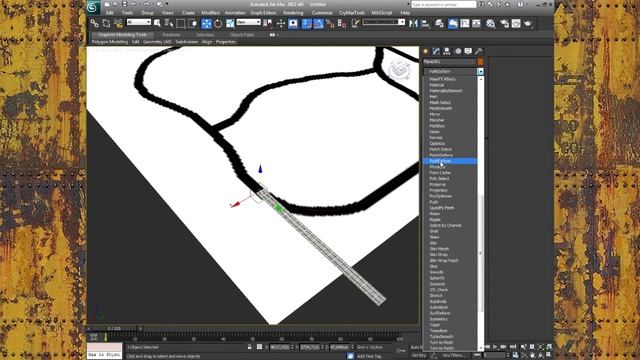Click the object color swatch beside name

(480, 62)
